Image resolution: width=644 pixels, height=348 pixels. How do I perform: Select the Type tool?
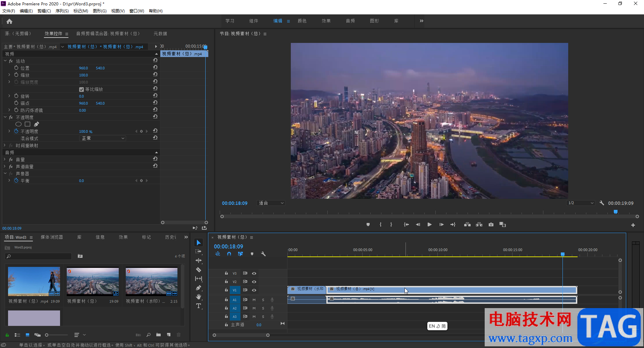(199, 306)
